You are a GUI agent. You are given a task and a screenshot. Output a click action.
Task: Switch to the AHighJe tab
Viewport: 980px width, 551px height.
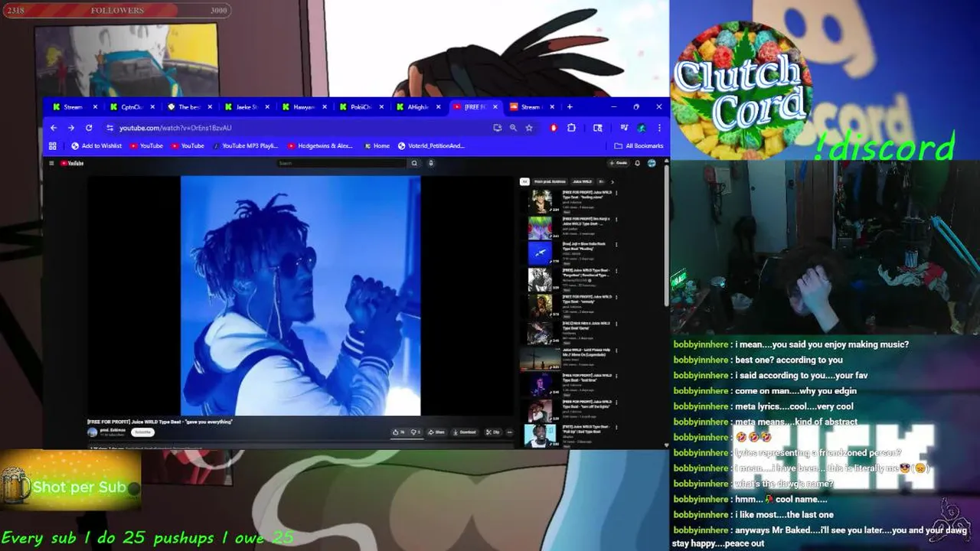pyautogui.click(x=417, y=107)
